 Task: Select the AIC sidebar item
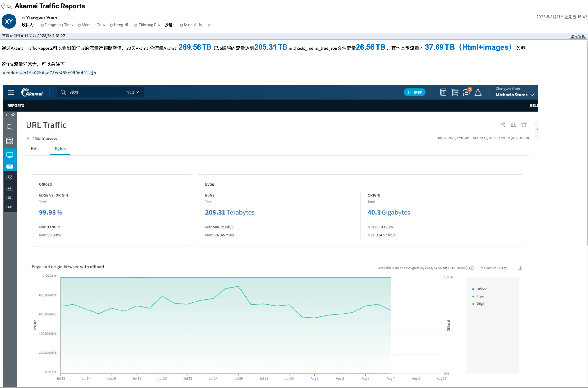tap(10, 178)
